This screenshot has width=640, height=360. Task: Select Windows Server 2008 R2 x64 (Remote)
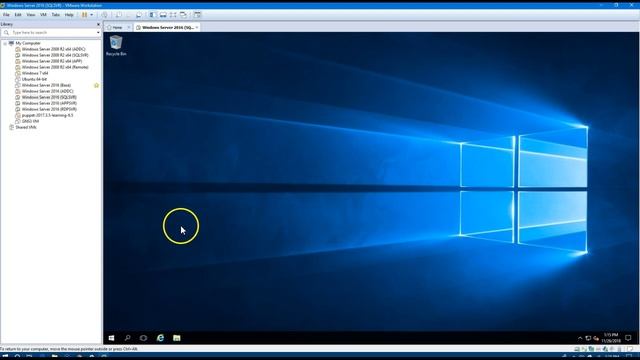(55, 67)
